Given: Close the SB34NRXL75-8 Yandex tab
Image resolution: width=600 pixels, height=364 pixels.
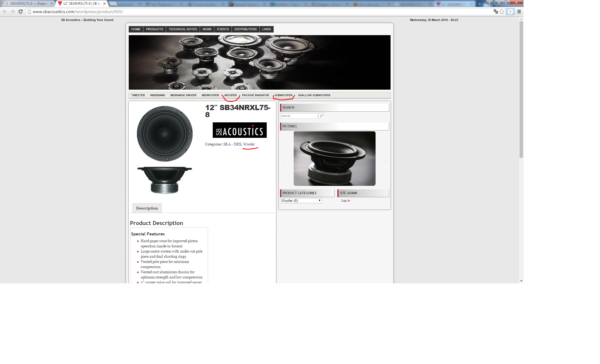Looking at the screenshot, I should pos(52,4).
